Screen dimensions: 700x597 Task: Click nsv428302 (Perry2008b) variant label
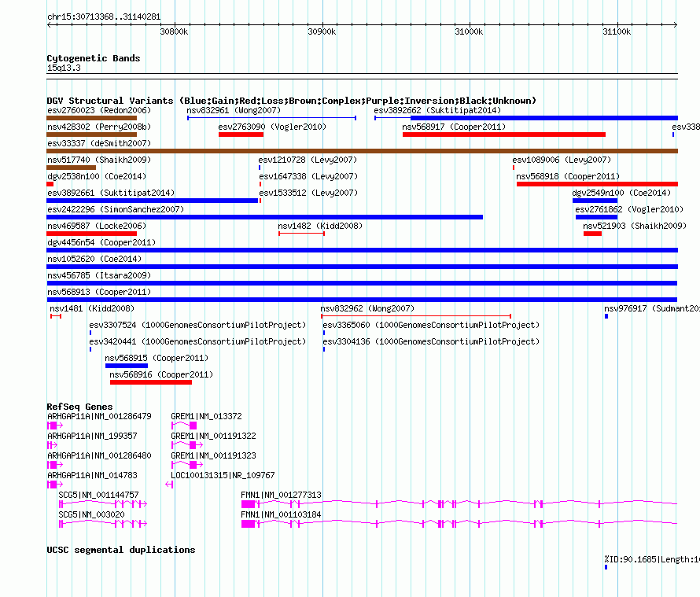pyautogui.click(x=99, y=127)
